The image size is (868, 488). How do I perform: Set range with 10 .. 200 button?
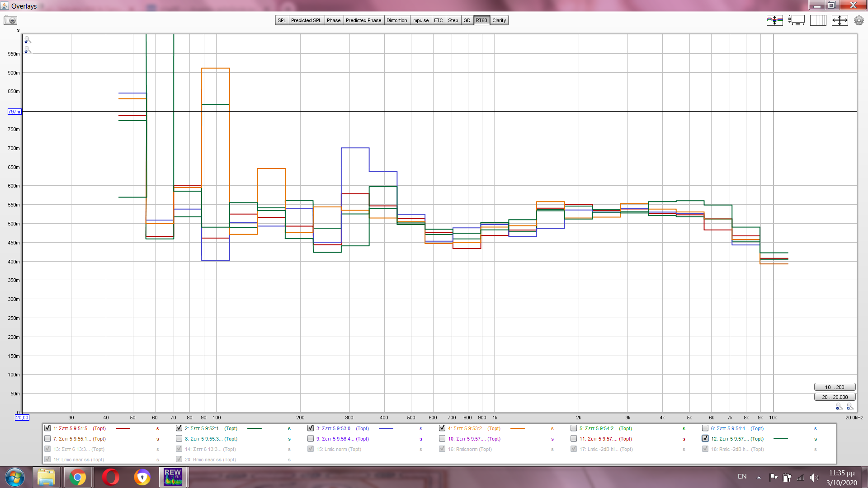pos(835,387)
